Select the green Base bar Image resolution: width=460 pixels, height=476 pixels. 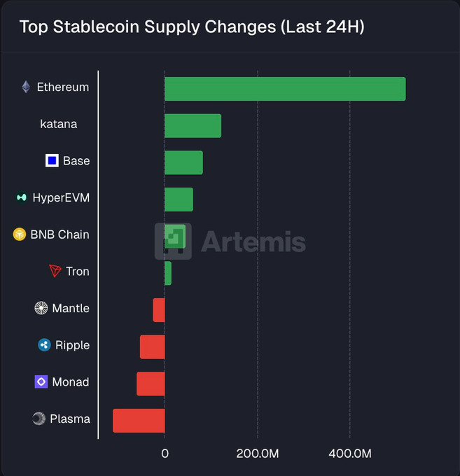[x=183, y=162]
